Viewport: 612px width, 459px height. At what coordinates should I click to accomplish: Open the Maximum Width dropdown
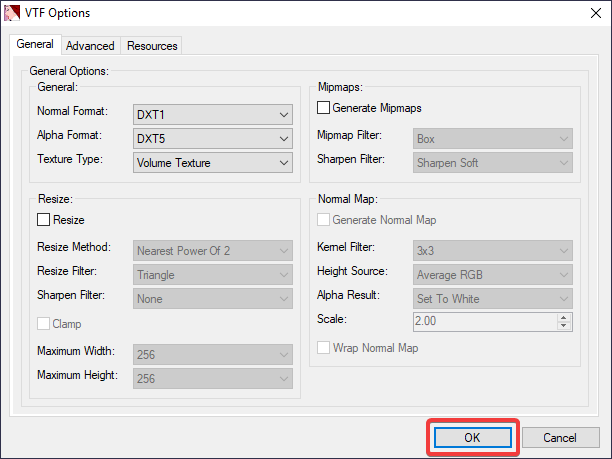pos(213,354)
